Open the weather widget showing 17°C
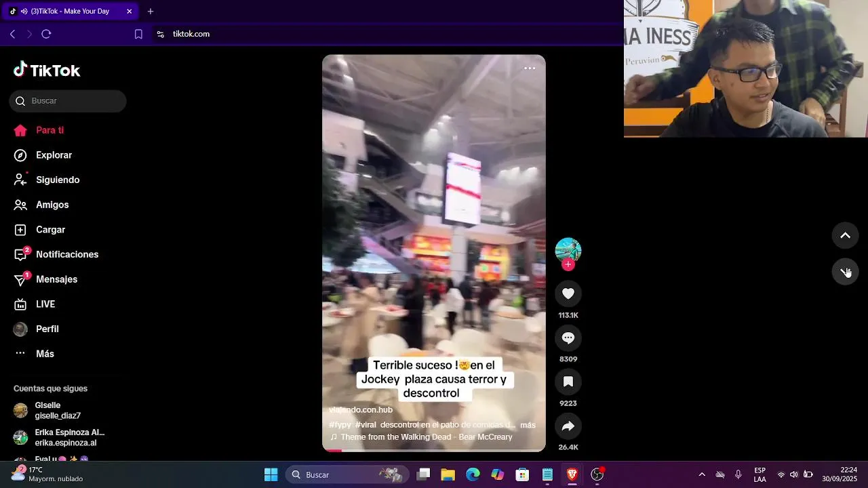The image size is (868, 488). pos(47,474)
